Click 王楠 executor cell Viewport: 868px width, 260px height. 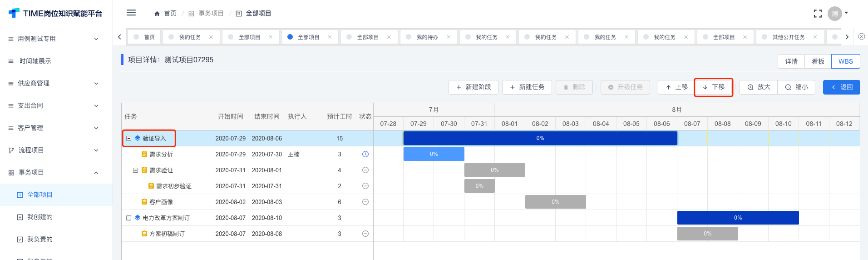294,154
